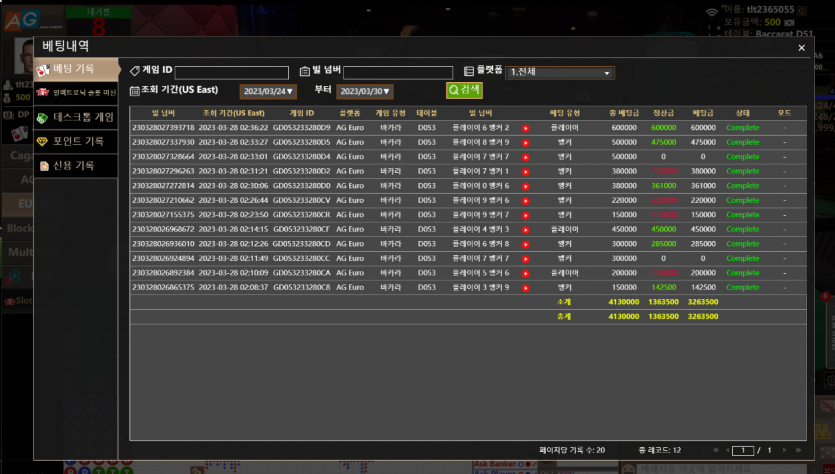This screenshot has width=835, height=474.
Task: Click the wifi signal icon in background header
Action: 712,12
